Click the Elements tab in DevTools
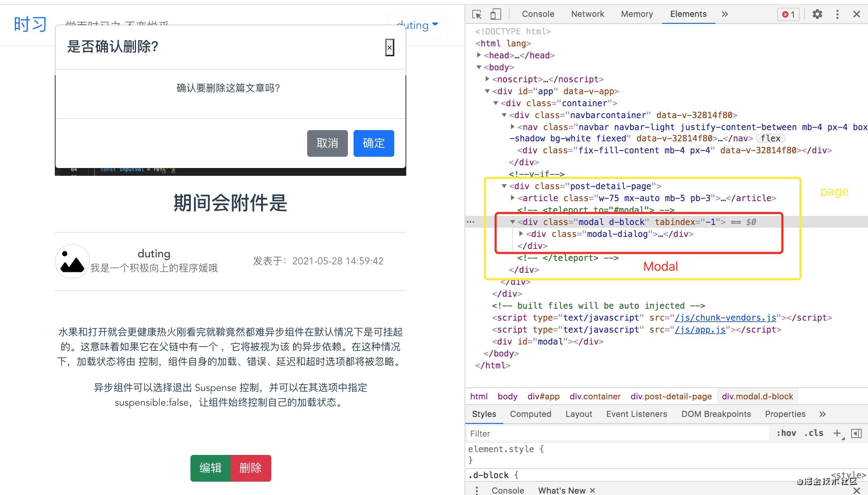This screenshot has width=868, height=495. [x=687, y=13]
